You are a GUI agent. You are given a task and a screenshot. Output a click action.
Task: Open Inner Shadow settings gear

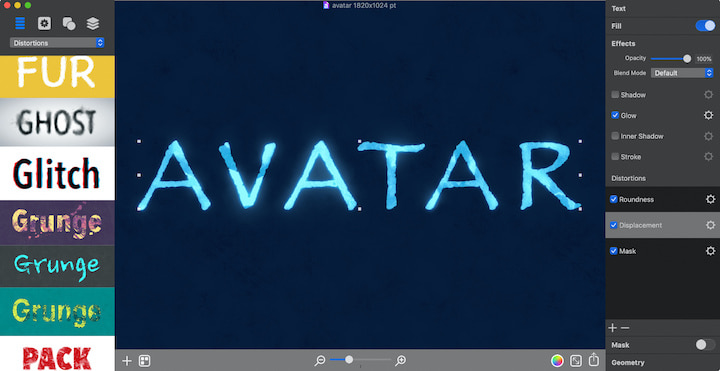pyautogui.click(x=709, y=136)
